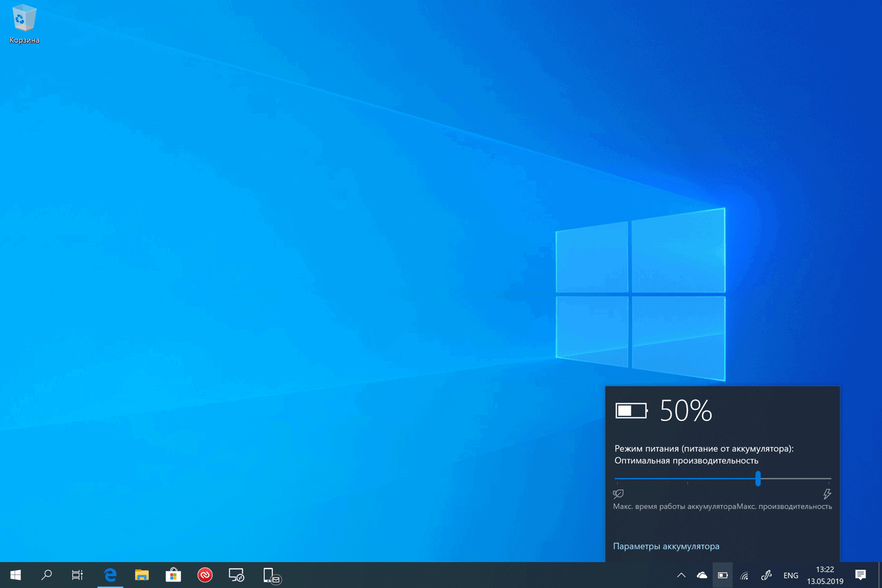Open the Windows Start menu
882x588 pixels.
16,575
